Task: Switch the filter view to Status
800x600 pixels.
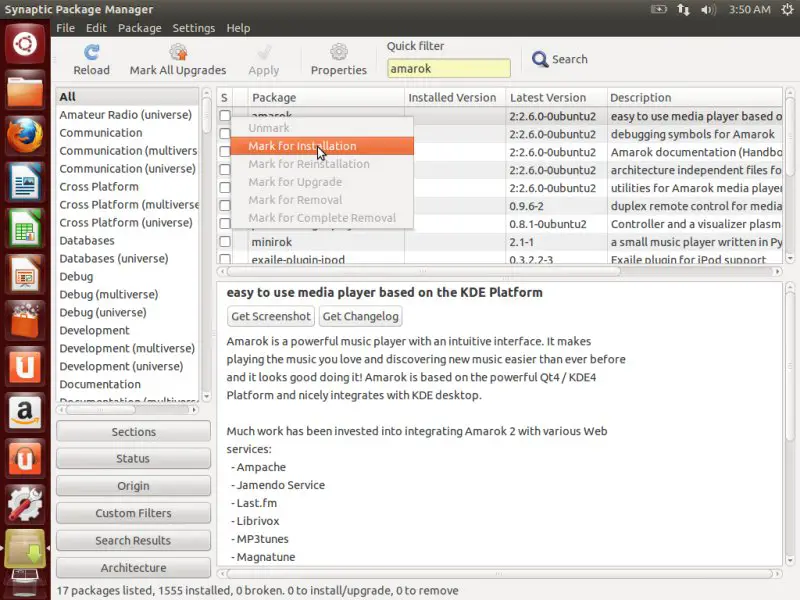Action: 133,459
